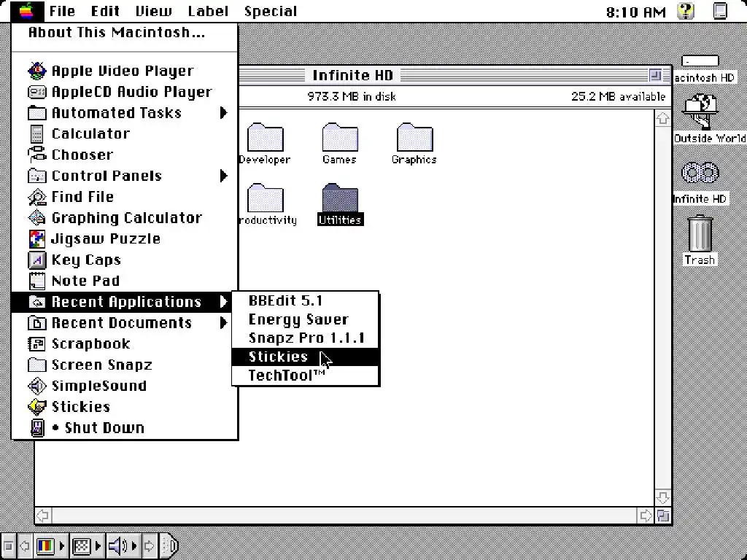Select the Graphics folder
This screenshot has height=560, width=747.
[x=414, y=144]
